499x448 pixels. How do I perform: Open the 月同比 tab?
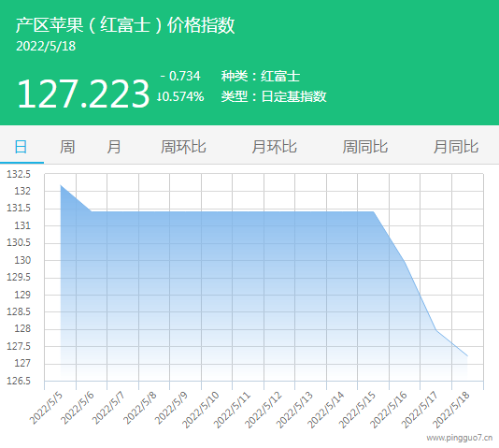click(x=456, y=147)
